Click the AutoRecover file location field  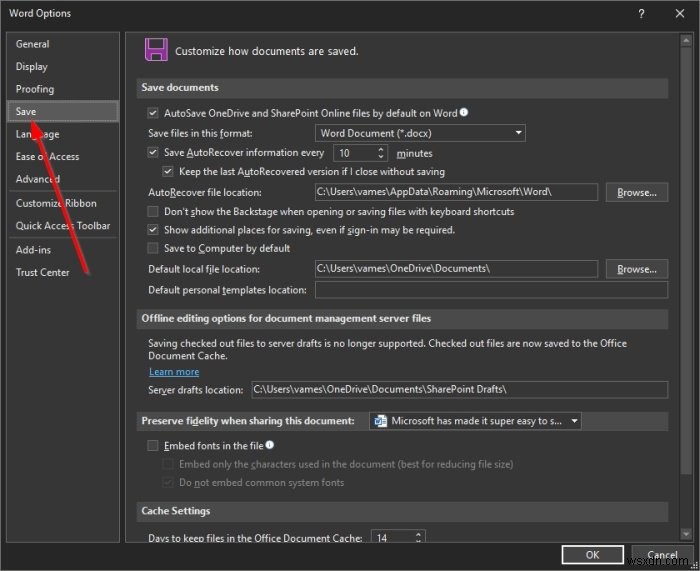456,192
